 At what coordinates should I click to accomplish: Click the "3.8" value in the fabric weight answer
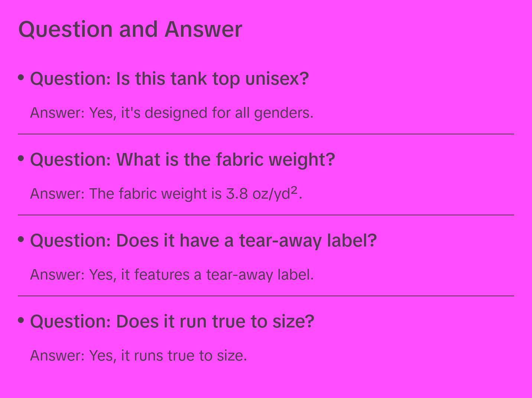[237, 194]
